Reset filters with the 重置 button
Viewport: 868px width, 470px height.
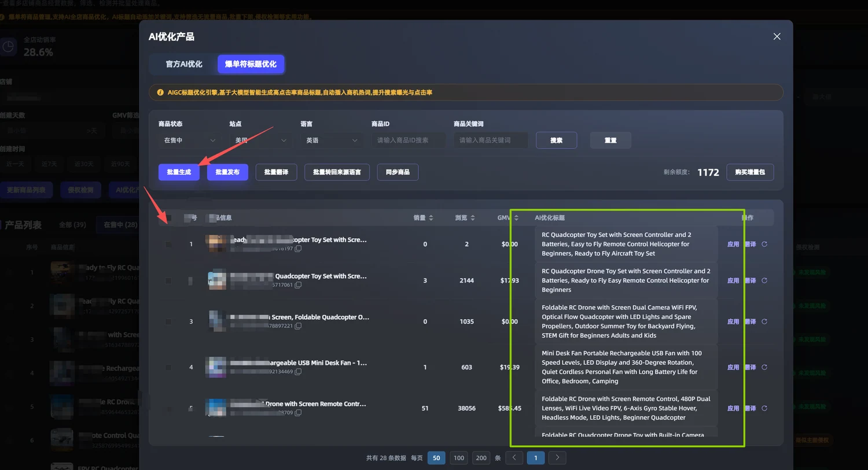(x=610, y=140)
